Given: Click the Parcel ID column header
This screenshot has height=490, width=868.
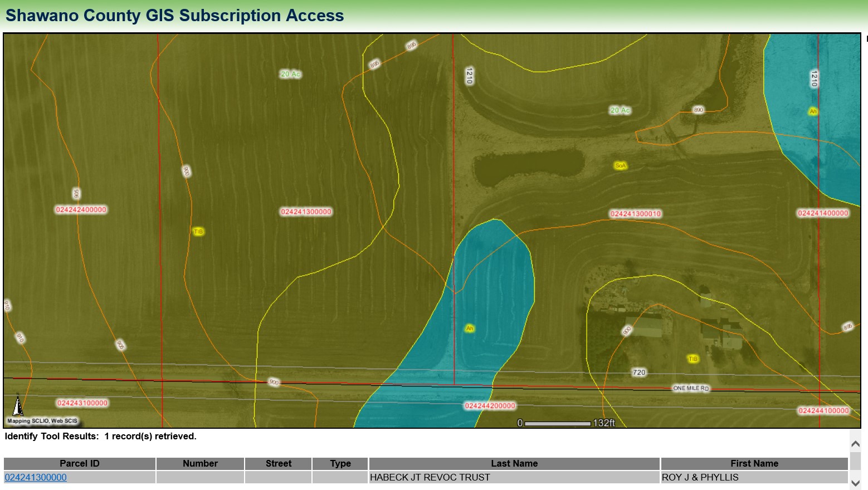Looking at the screenshot, I should tap(79, 463).
